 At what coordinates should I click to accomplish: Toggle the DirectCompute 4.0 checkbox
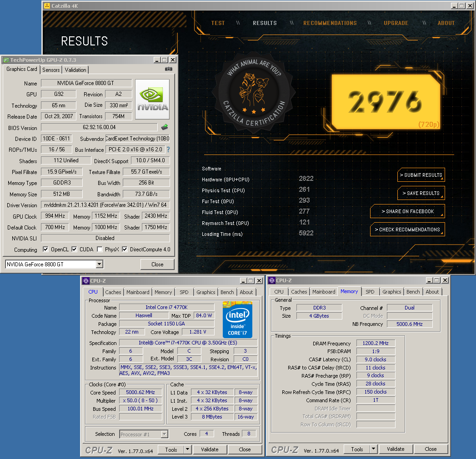coord(125,249)
